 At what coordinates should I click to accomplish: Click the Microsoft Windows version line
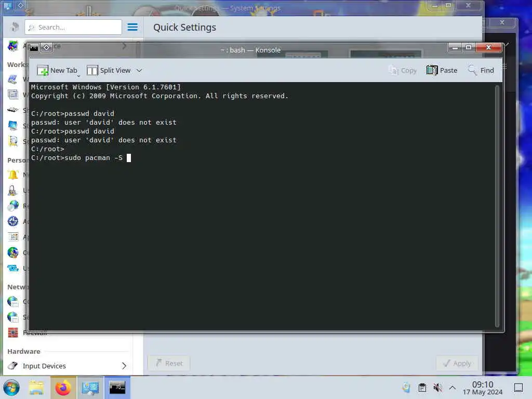coord(106,87)
